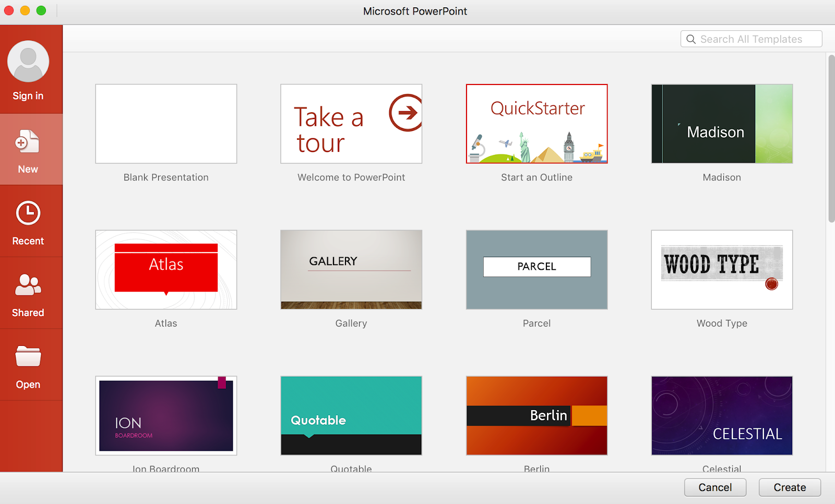This screenshot has height=504, width=835.
Task: Type in Search All Templates field
Action: tap(756, 39)
